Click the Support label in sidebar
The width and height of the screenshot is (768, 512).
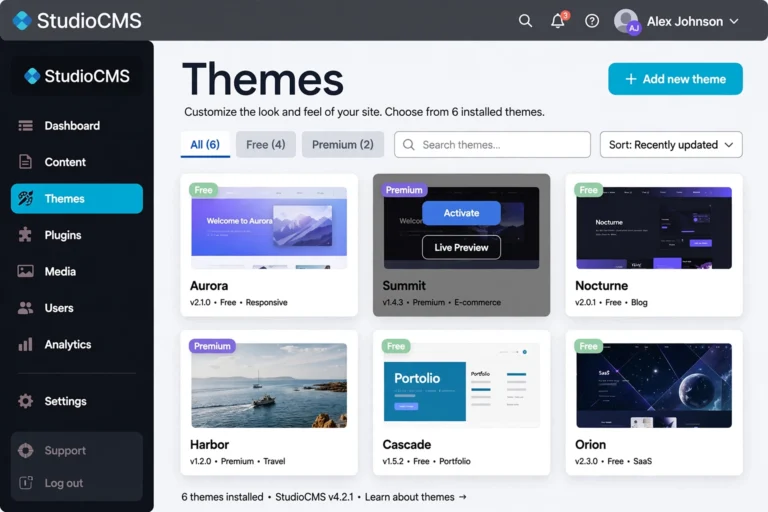click(65, 450)
